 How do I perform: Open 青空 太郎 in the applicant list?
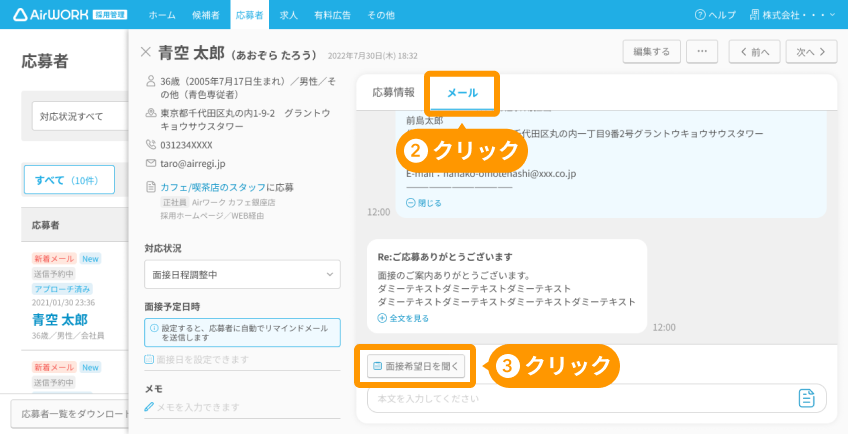point(59,320)
